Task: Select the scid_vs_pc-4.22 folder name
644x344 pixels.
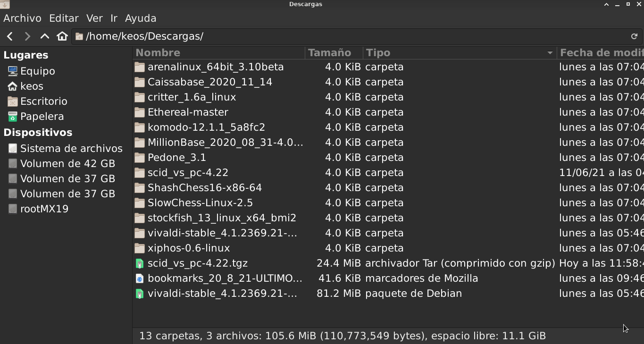Action: click(188, 173)
